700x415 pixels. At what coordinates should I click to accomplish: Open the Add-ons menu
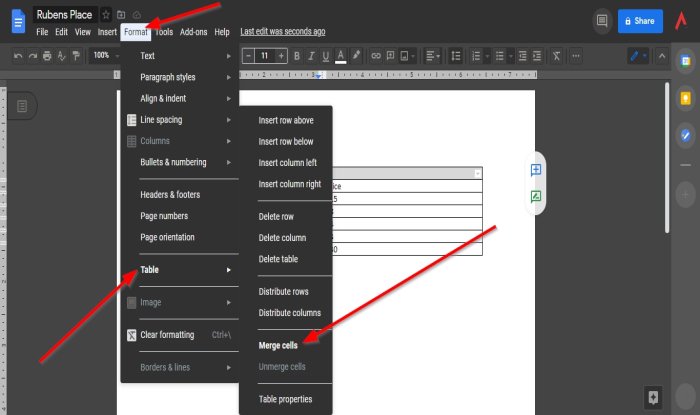tap(193, 32)
